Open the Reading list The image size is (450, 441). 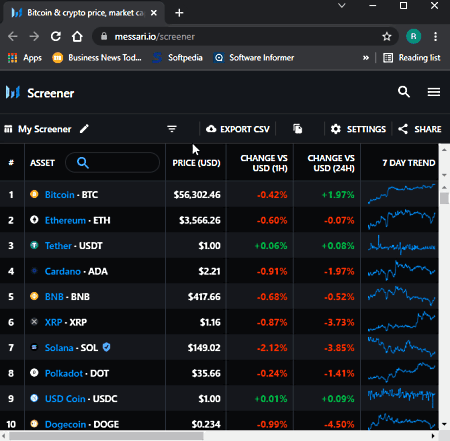412,58
